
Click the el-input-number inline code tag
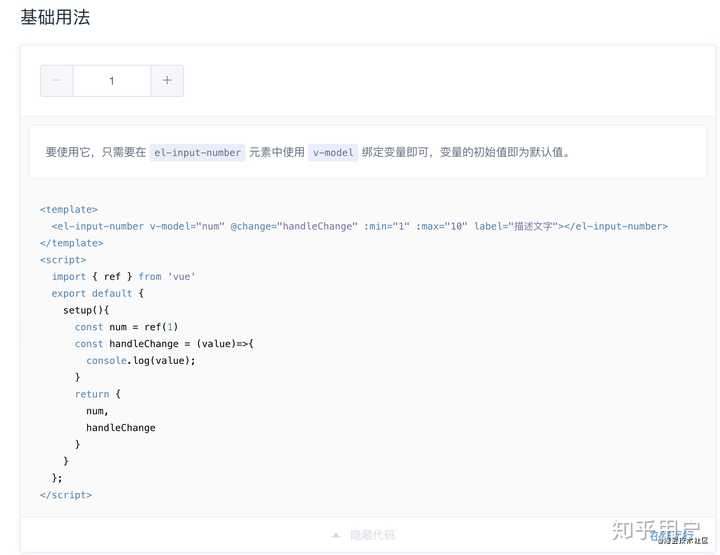pyautogui.click(x=197, y=152)
